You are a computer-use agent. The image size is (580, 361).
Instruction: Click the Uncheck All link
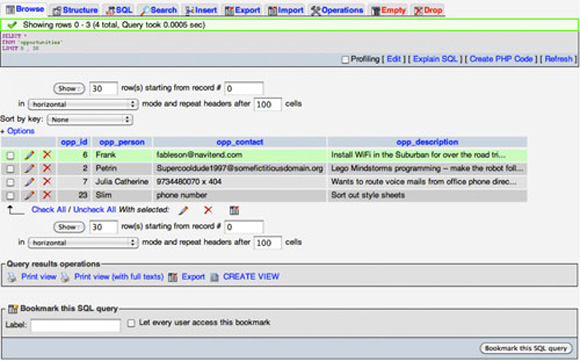(94, 210)
